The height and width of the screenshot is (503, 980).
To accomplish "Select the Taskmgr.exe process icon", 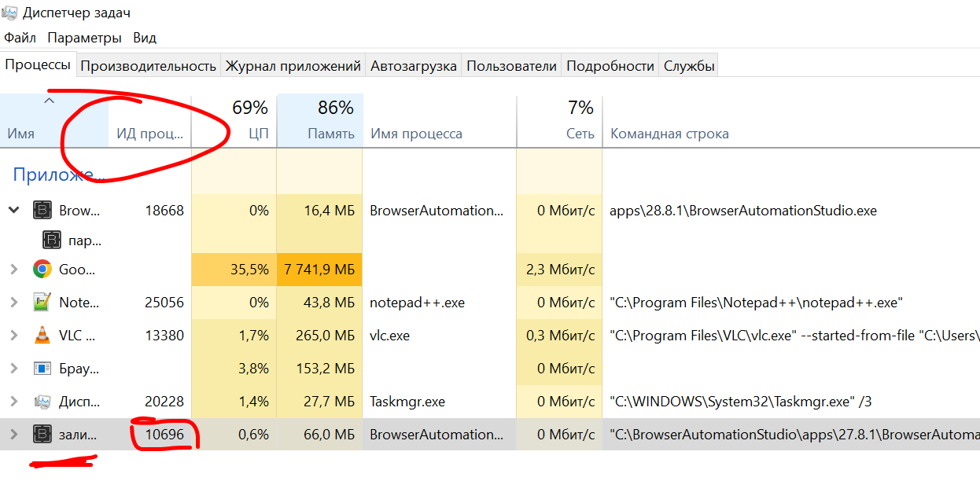I will point(44,401).
